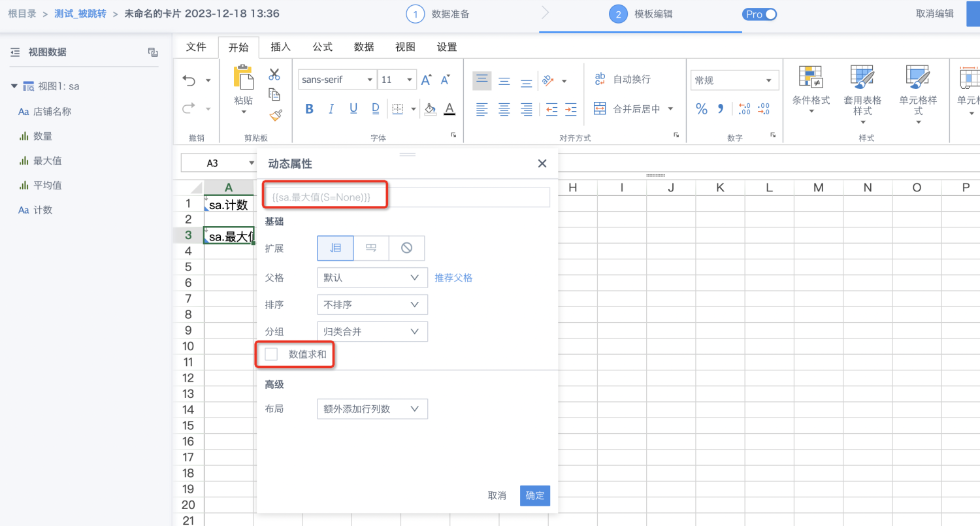Cut selection with the scissors icon
The width and height of the screenshot is (980, 526).
click(274, 74)
